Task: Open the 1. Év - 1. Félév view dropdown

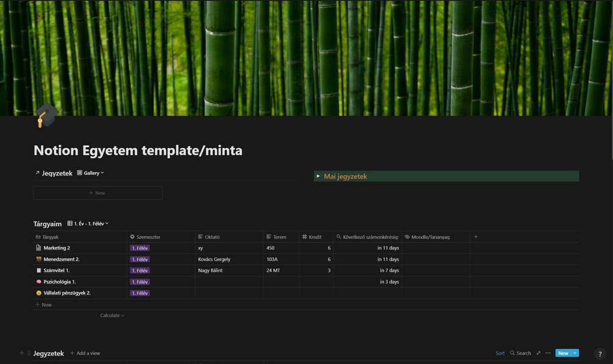Action: click(88, 224)
